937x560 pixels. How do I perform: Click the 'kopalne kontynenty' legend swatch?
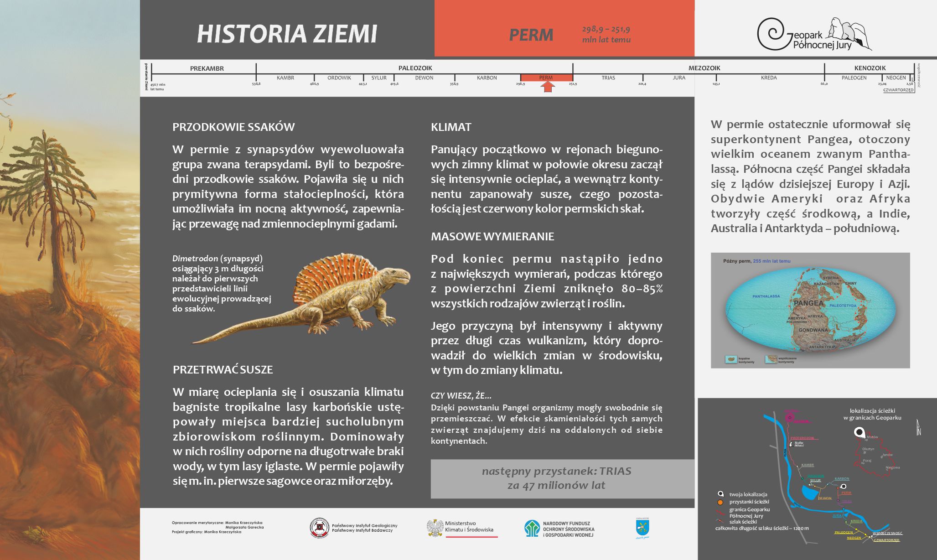coord(731,359)
